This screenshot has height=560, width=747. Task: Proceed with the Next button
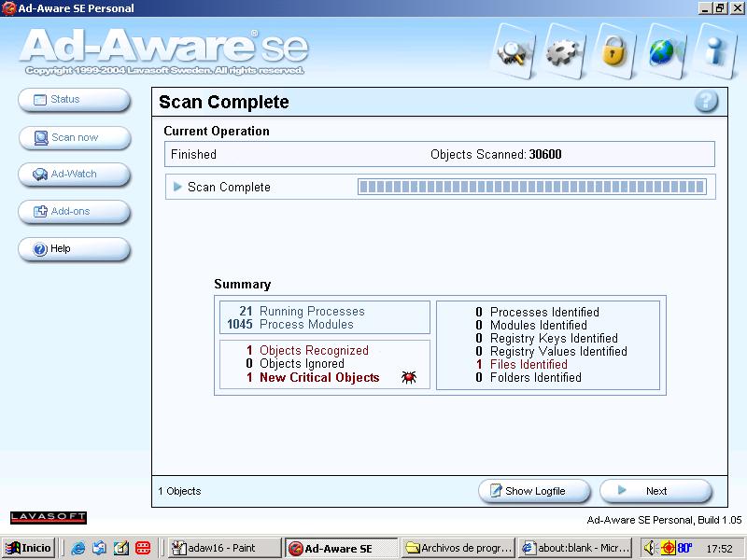coord(656,491)
